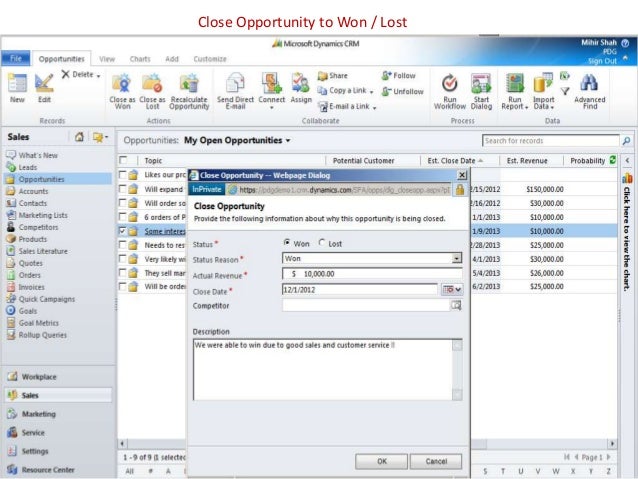Select the Won status radio button
Screen dimensions: 638x479
click(287, 243)
